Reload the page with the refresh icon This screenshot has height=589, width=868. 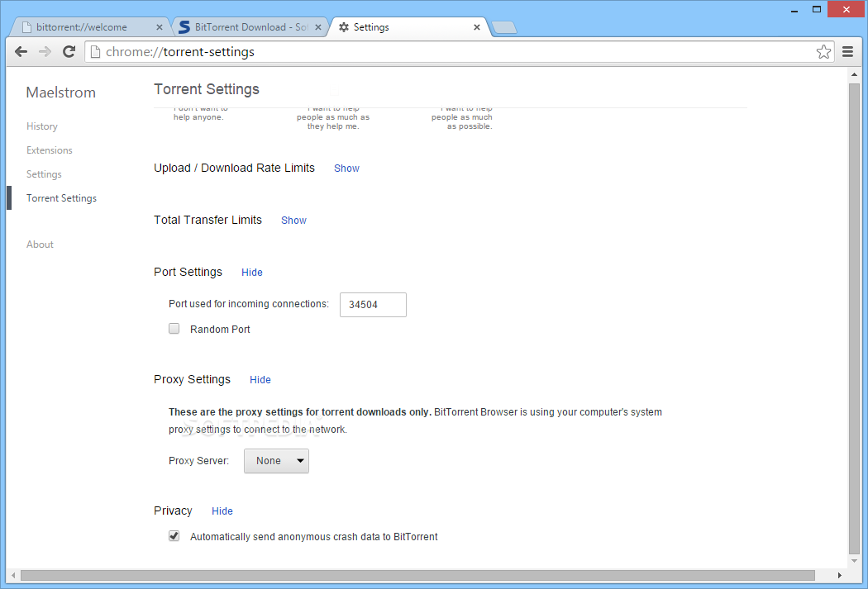[69, 51]
